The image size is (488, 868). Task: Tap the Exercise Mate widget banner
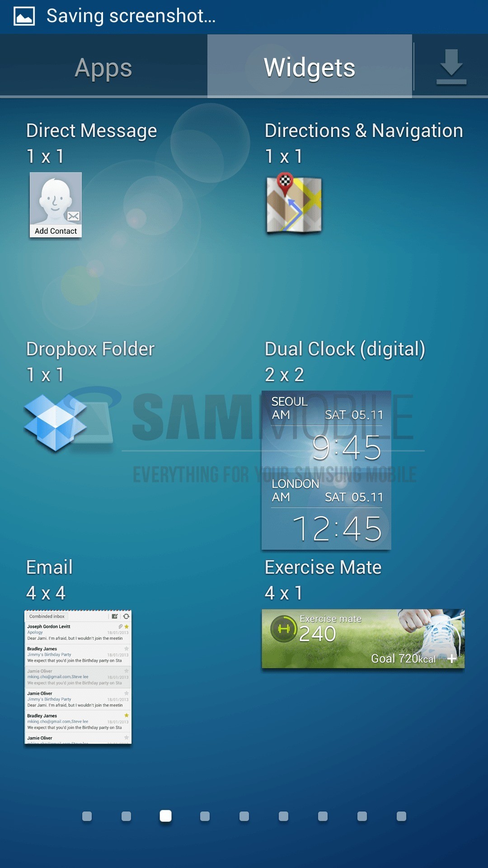coord(363,639)
